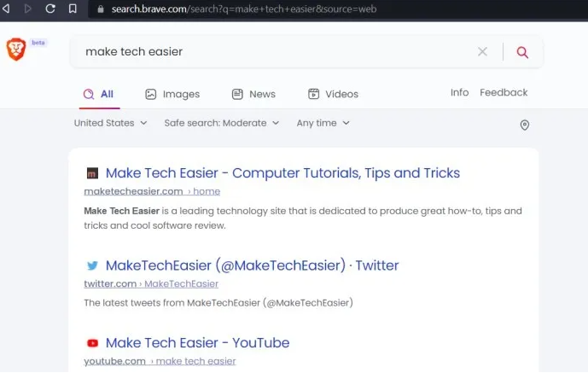
Task: Click the beta badge beside the logo
Action: coord(38,43)
